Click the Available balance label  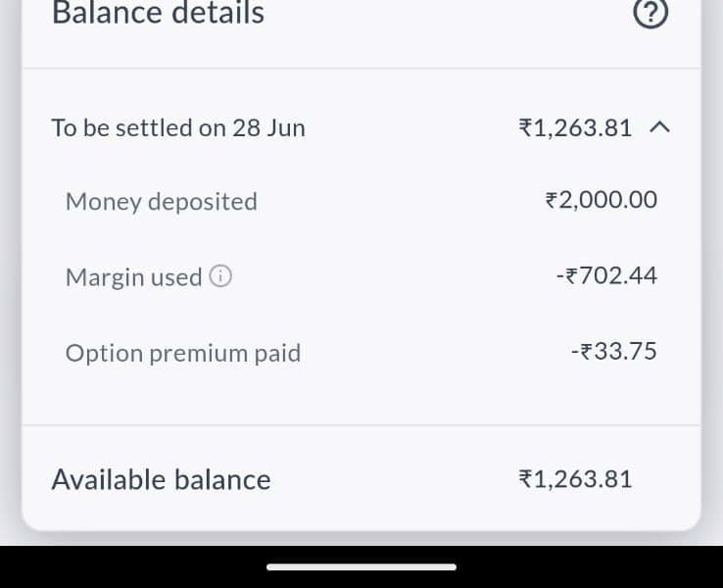point(161,479)
